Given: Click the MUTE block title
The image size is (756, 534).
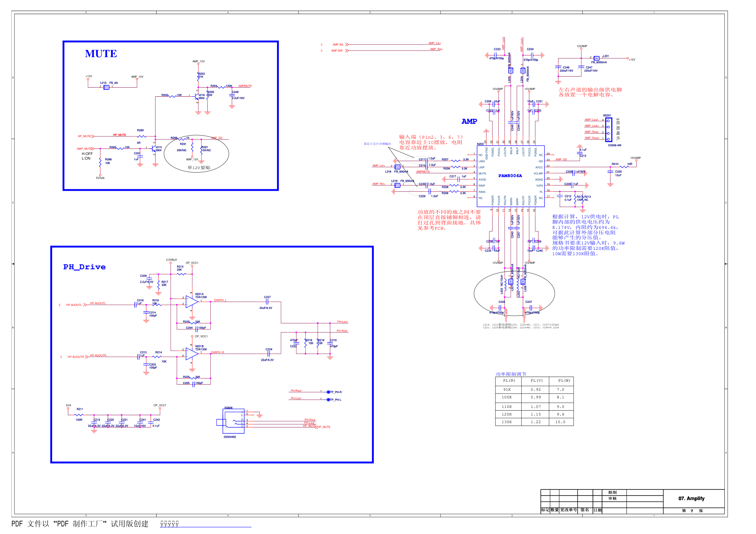Looking at the screenshot, I should coord(101,54).
